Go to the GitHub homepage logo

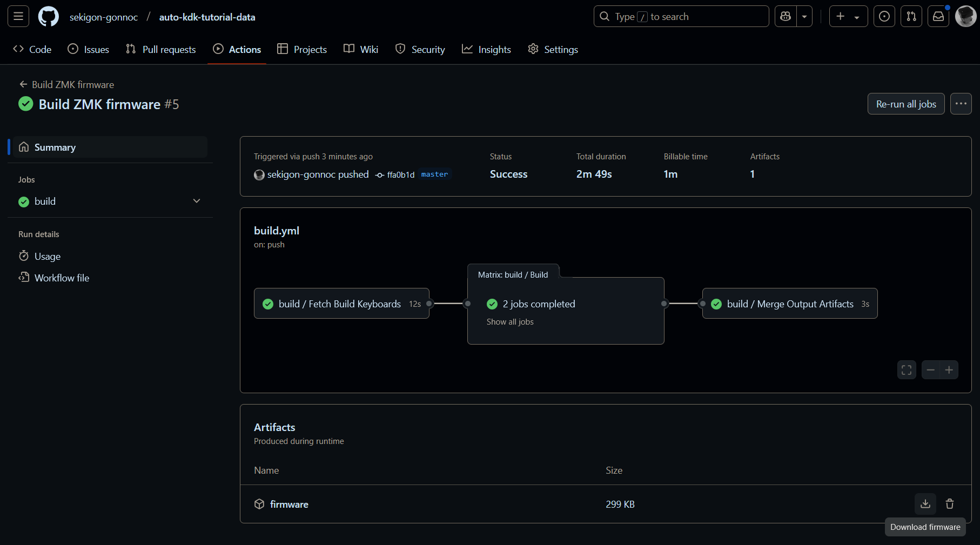coord(49,17)
